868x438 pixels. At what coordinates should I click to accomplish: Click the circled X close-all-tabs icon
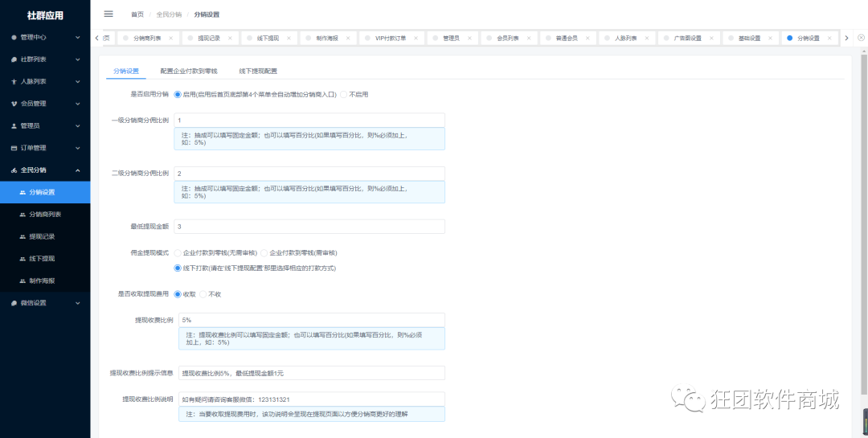click(861, 38)
